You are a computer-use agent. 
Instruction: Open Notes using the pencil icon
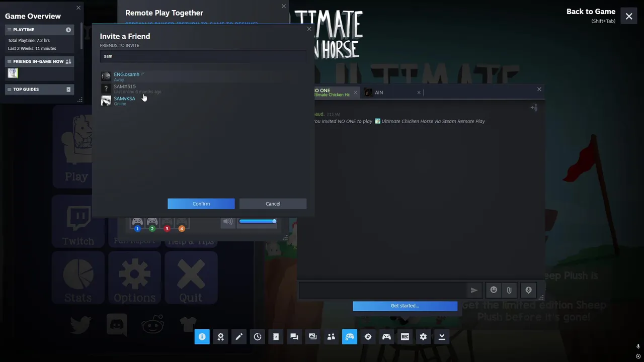[239, 337]
